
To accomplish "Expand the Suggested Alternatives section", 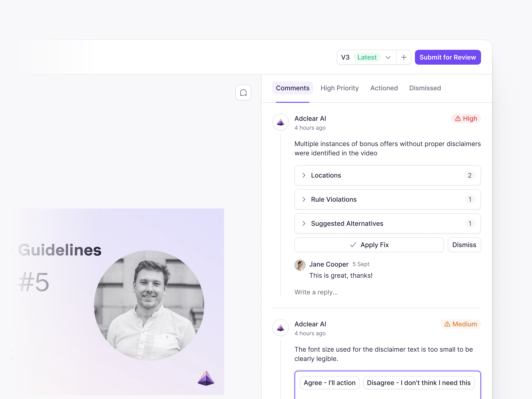I will click(388, 223).
